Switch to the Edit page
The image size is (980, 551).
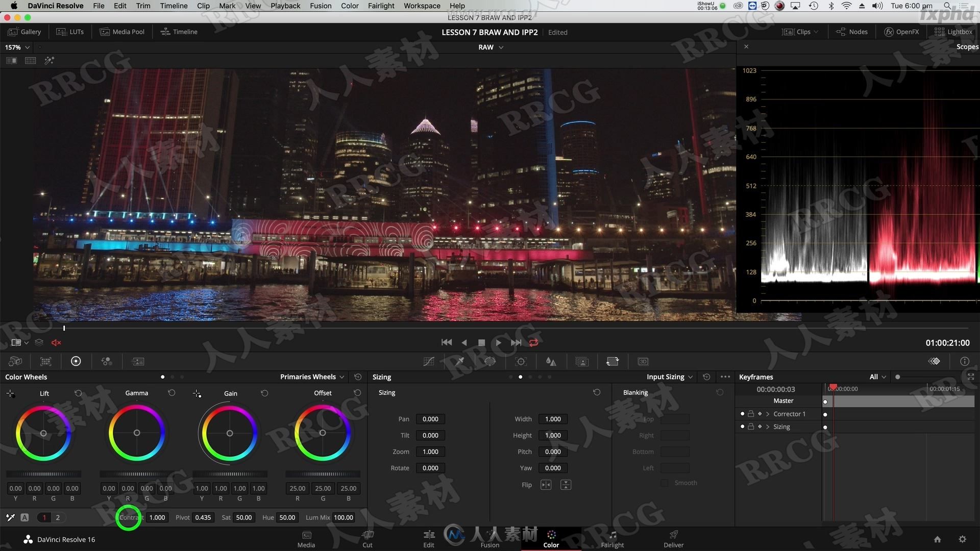429,539
